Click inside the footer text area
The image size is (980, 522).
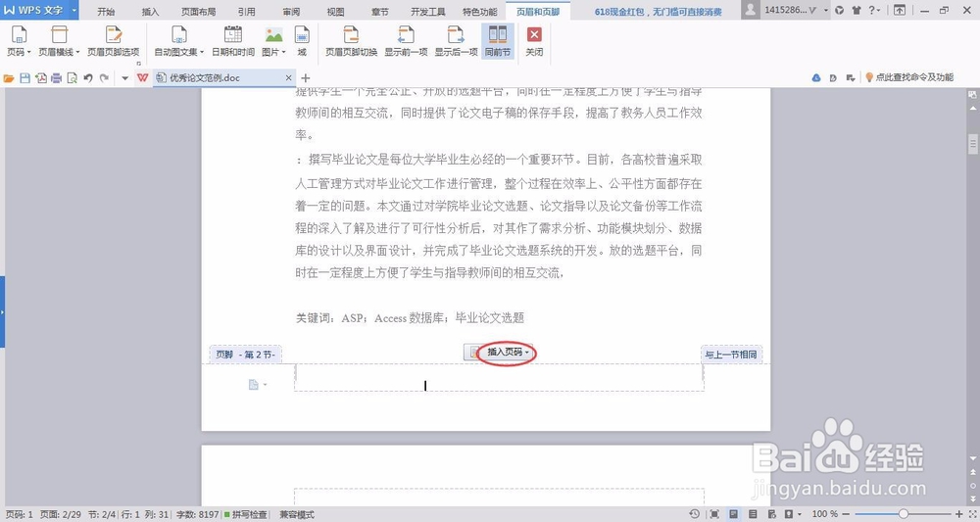point(499,378)
